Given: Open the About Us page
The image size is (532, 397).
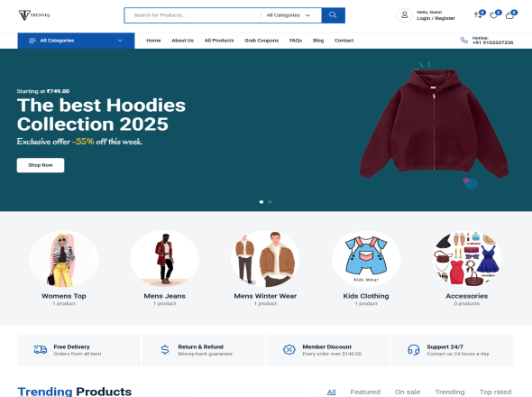Looking at the screenshot, I should point(182,41).
